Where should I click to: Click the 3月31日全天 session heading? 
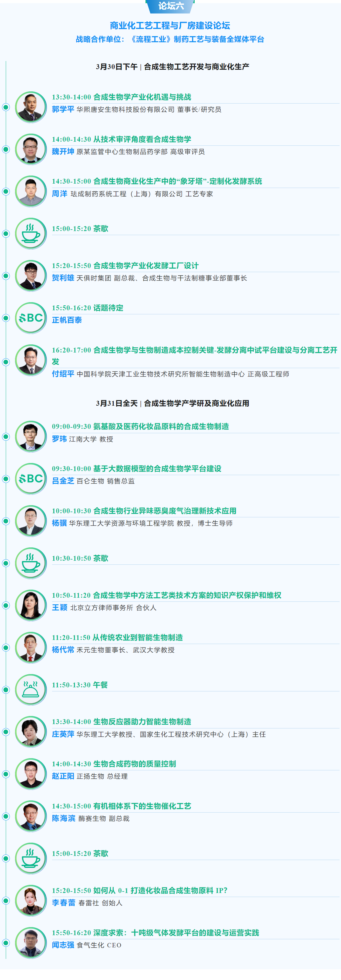point(172,403)
